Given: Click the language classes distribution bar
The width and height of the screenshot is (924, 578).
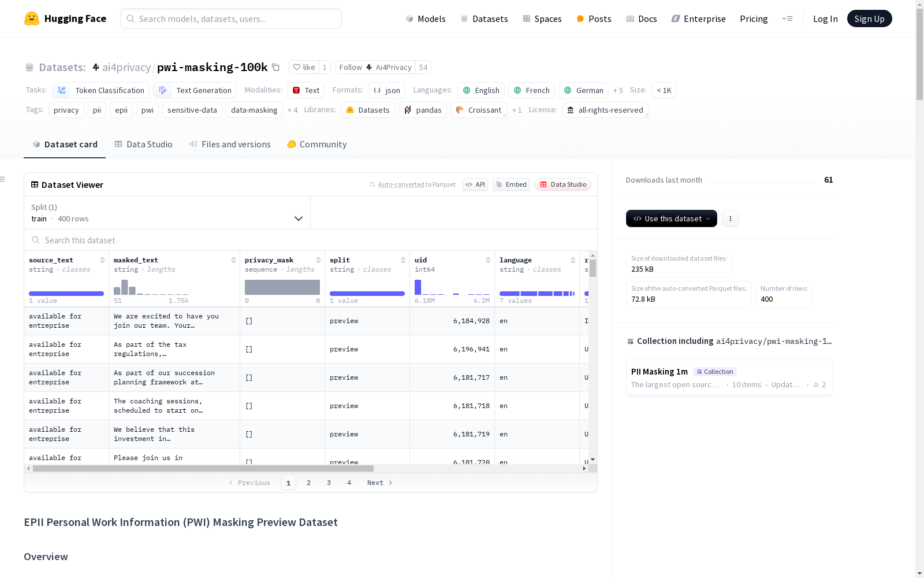Looking at the screenshot, I should click(x=537, y=294).
